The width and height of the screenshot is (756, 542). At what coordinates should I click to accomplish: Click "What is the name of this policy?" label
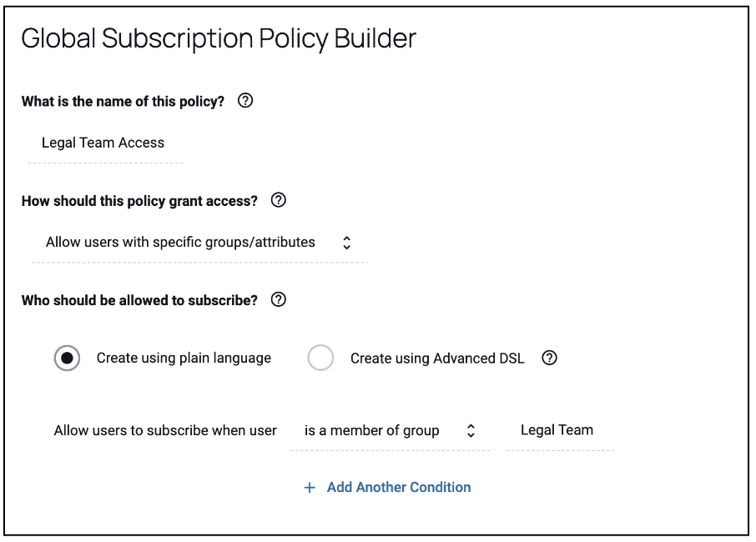click(123, 101)
